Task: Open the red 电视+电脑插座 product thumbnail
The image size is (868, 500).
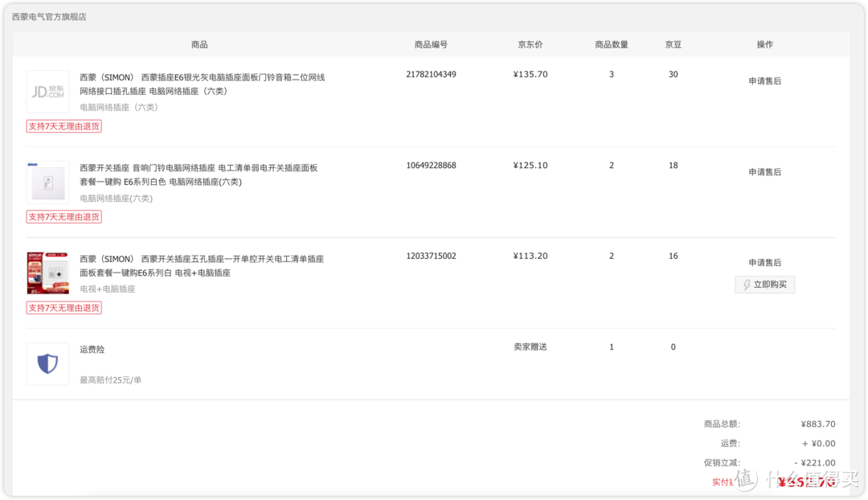Action: tap(47, 273)
